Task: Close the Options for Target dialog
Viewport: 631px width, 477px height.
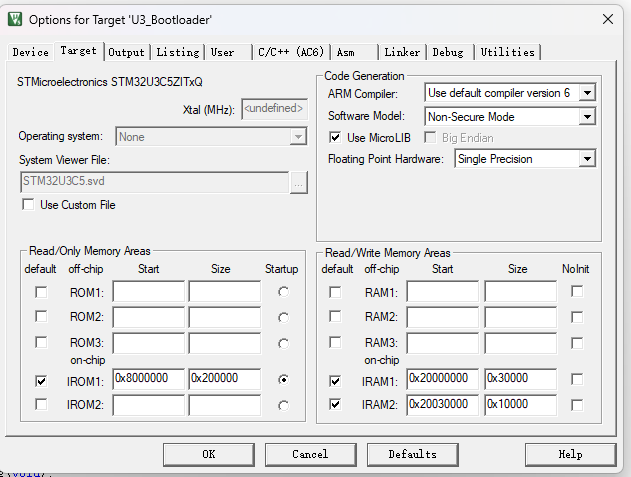Action: [608, 19]
